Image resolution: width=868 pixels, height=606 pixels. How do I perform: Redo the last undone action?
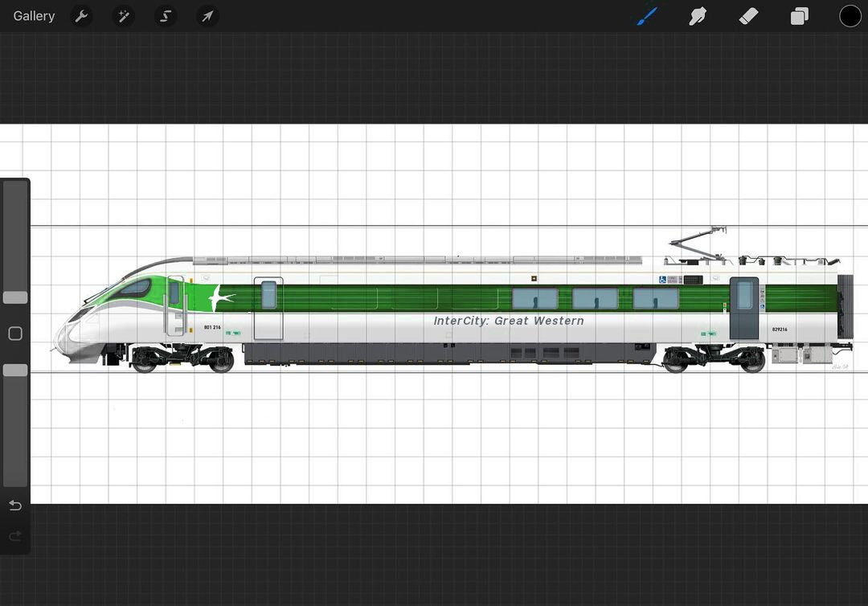click(15, 536)
